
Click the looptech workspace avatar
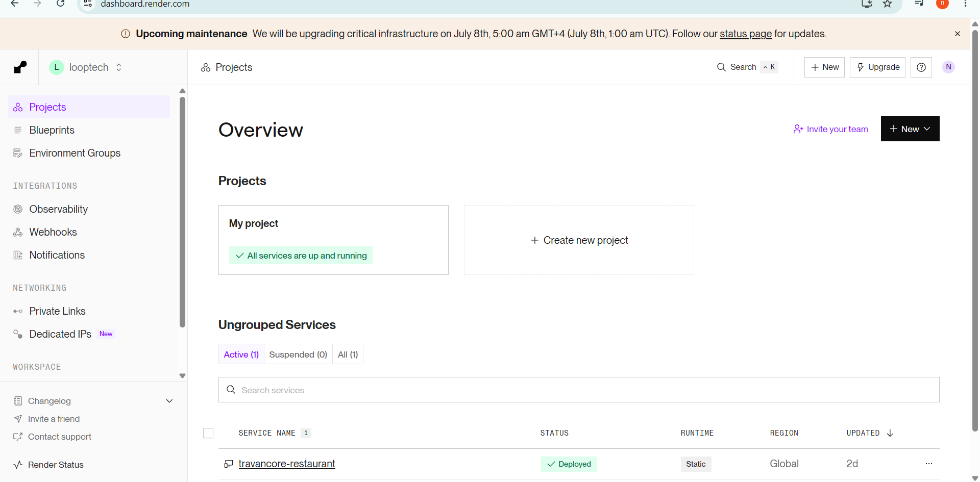click(x=56, y=67)
